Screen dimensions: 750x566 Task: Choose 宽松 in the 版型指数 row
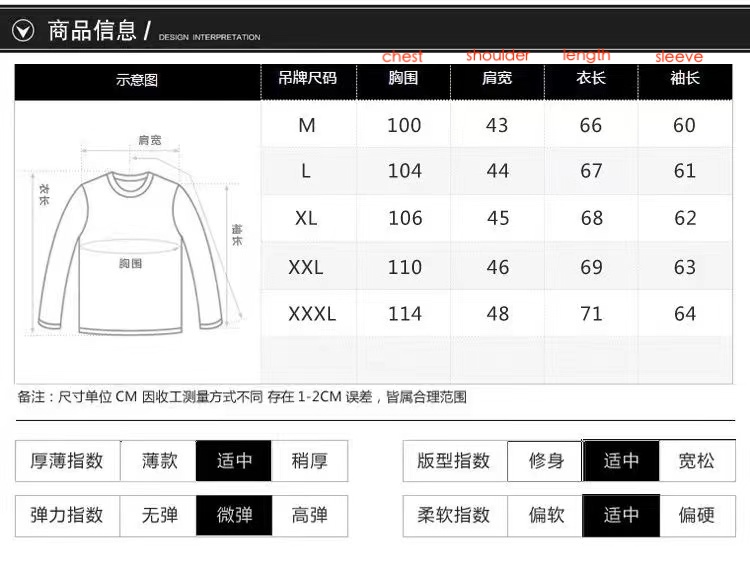pos(696,461)
